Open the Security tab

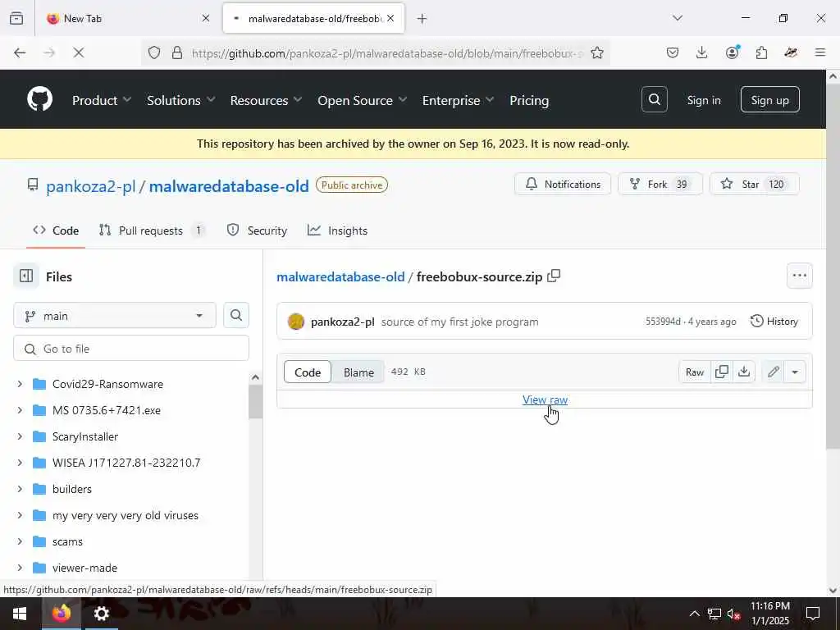(257, 231)
